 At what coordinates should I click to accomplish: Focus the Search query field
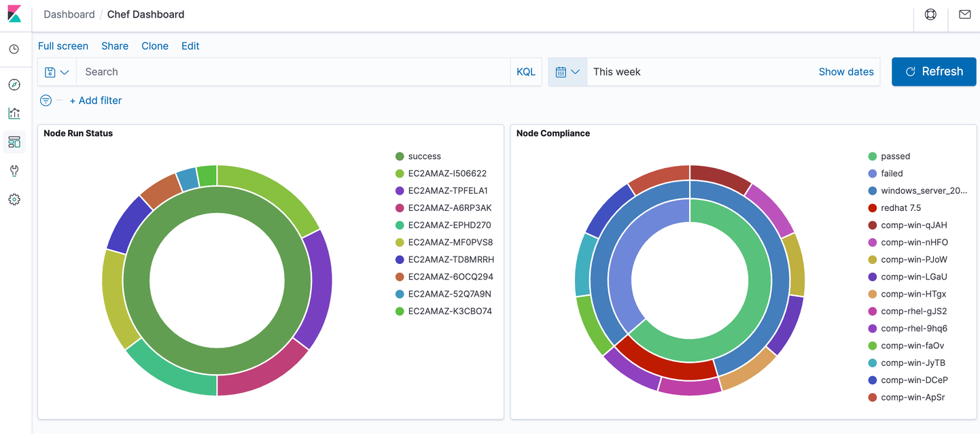[x=293, y=72]
